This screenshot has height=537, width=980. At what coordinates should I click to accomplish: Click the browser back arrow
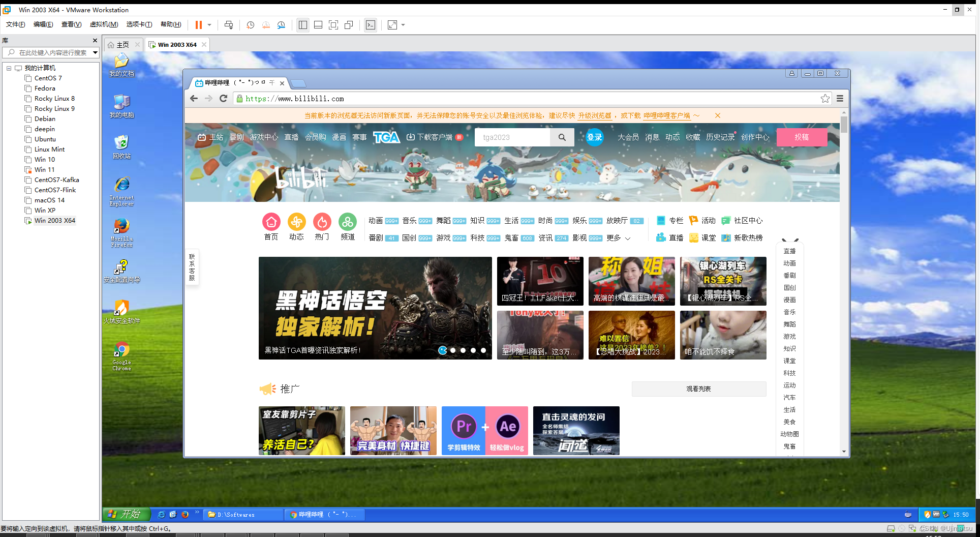[x=194, y=99]
